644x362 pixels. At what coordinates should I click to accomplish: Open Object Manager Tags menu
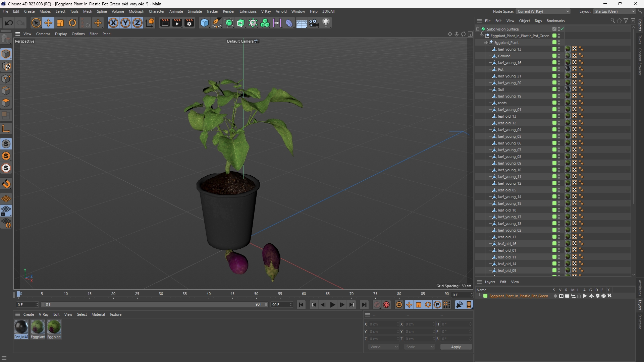tap(538, 21)
